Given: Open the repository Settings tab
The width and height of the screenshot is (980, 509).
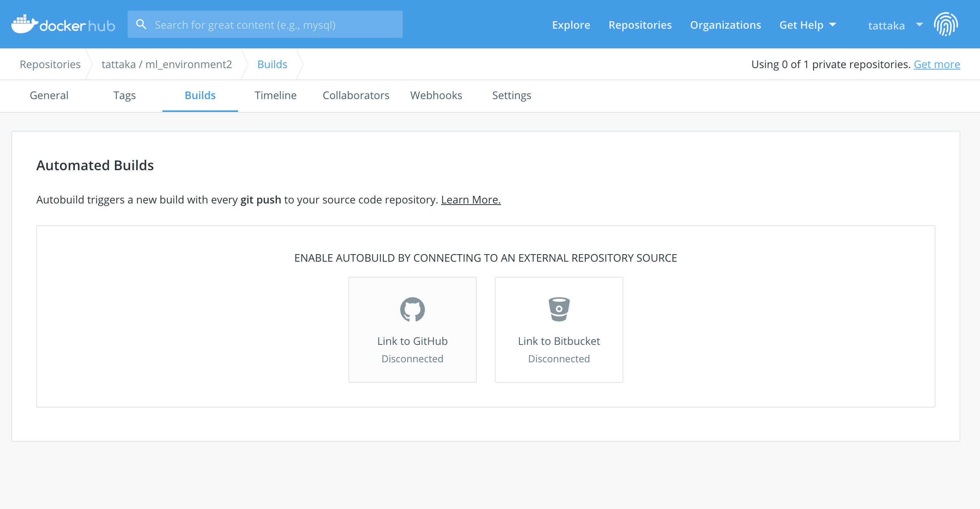Looking at the screenshot, I should pyautogui.click(x=511, y=95).
